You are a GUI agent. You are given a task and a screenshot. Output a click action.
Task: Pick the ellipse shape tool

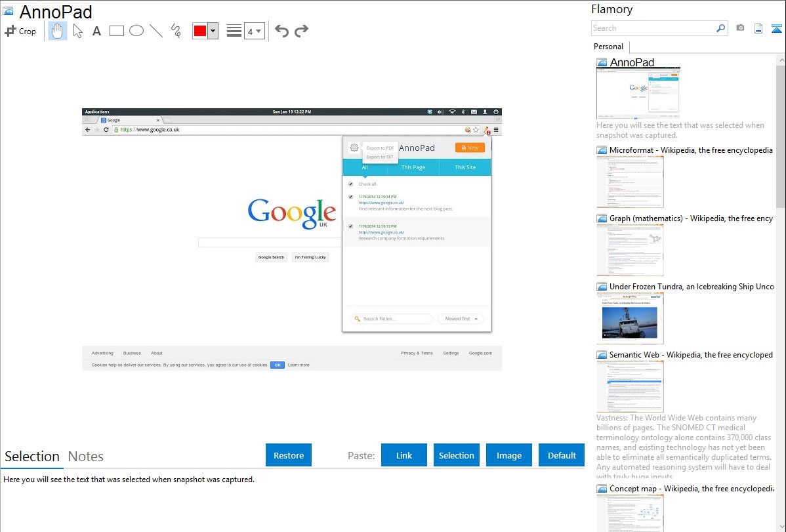[x=136, y=31]
